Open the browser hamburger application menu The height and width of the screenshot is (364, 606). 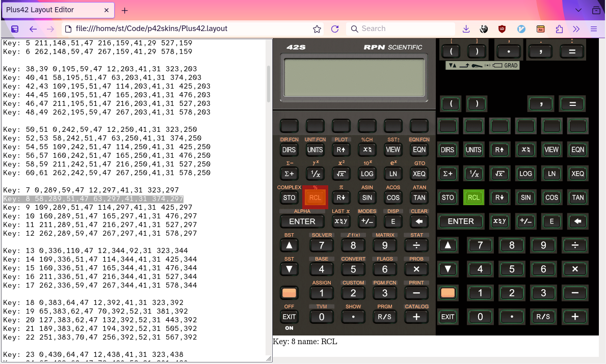coord(594,29)
